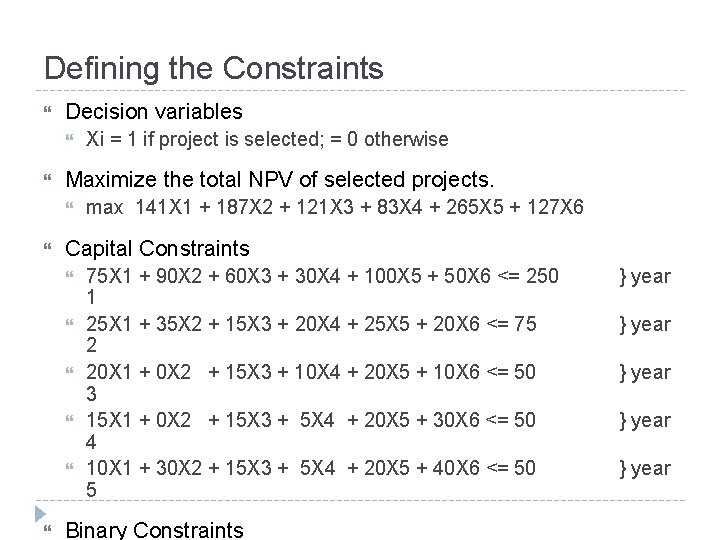Select the slide title Defining the Constraints

(213, 68)
